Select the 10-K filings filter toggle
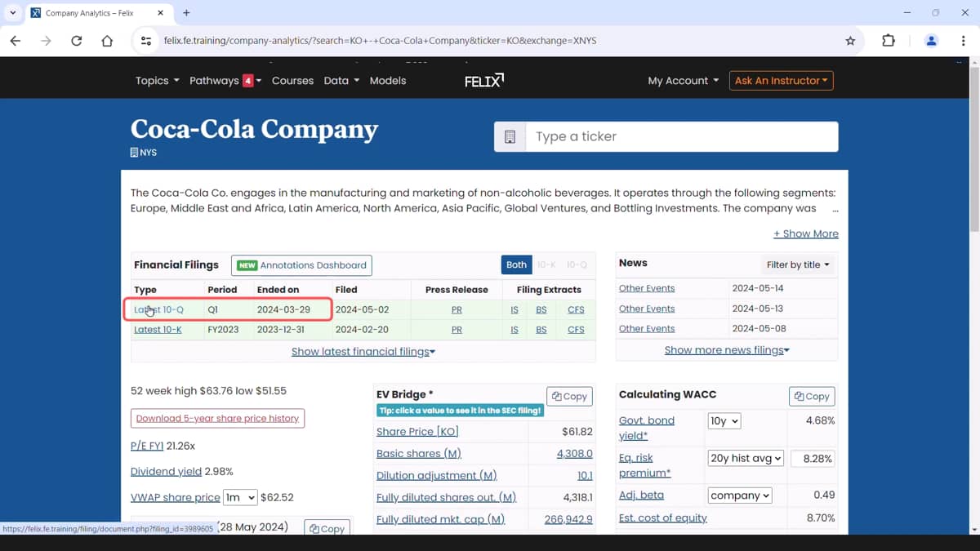The height and width of the screenshot is (551, 980). pos(547,265)
